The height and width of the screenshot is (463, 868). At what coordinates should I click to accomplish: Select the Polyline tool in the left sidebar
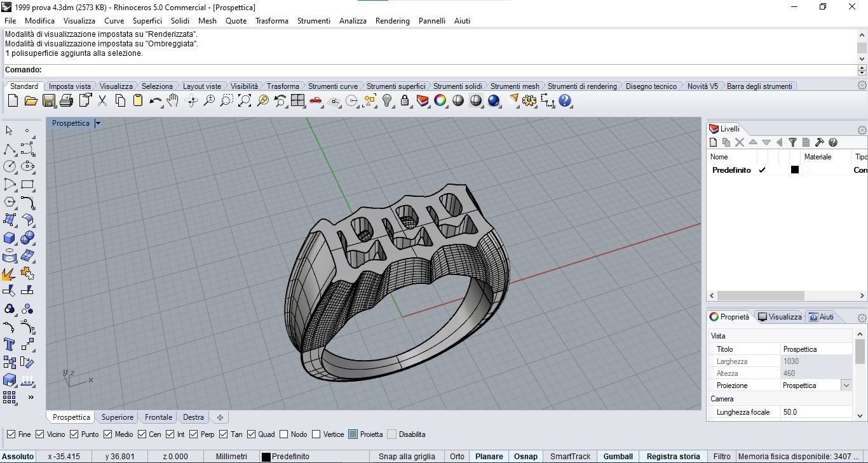[9, 149]
